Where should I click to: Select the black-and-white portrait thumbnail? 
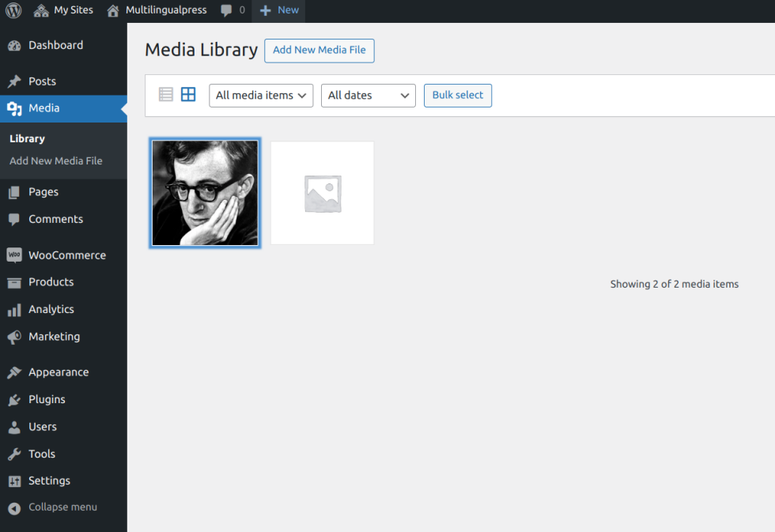pos(205,193)
